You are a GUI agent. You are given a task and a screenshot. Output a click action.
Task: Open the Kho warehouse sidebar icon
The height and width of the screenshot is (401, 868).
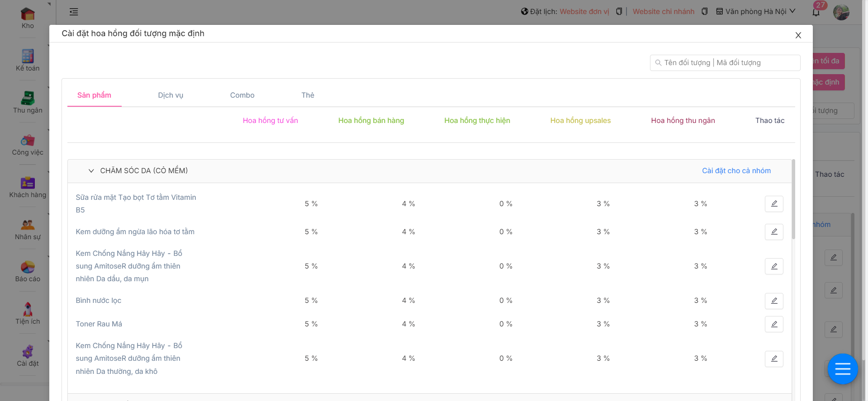coord(28,18)
